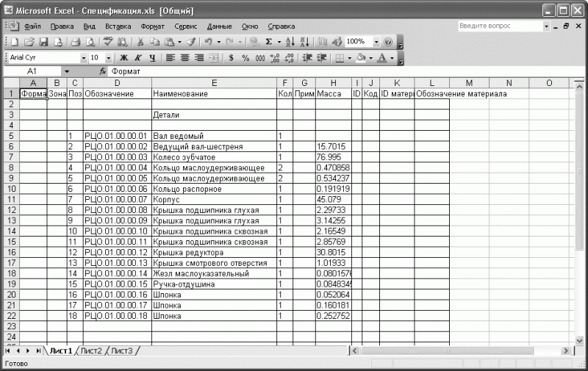Open the Borders dropdown arrow
The image size is (588, 371).
click(x=350, y=58)
